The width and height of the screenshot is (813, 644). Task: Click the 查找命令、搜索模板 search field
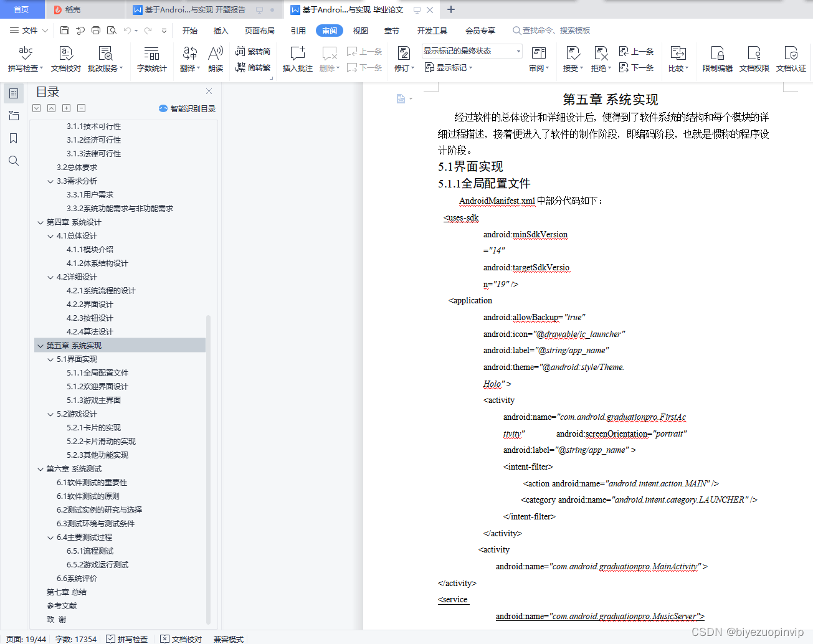click(551, 31)
